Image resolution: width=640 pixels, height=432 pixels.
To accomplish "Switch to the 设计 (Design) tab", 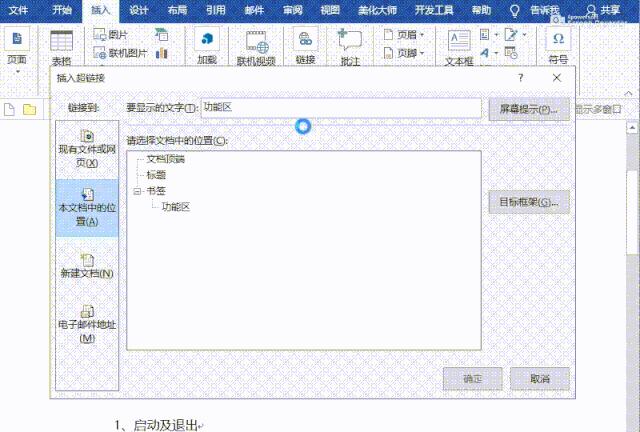I will (x=139, y=10).
